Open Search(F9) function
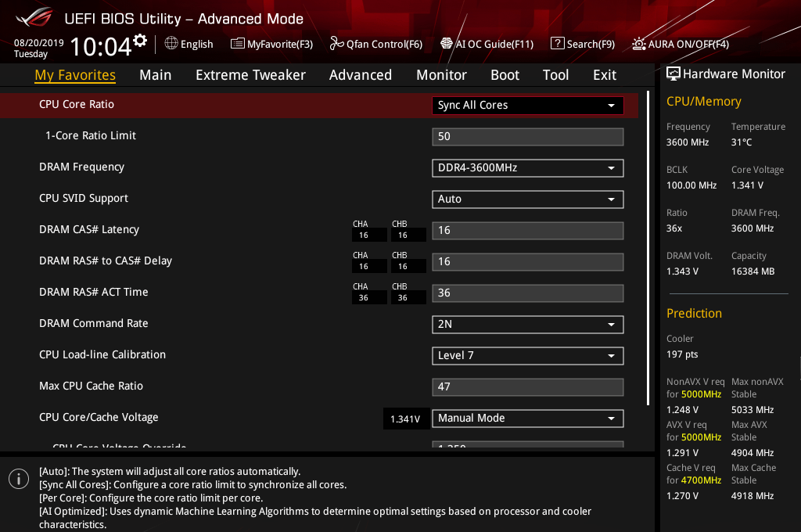801x532 pixels. point(591,44)
